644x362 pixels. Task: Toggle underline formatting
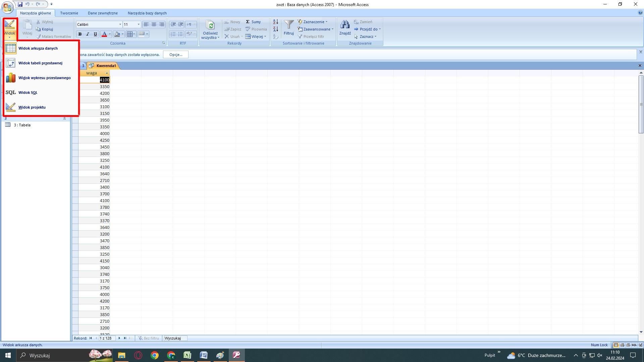pyautogui.click(x=95, y=34)
